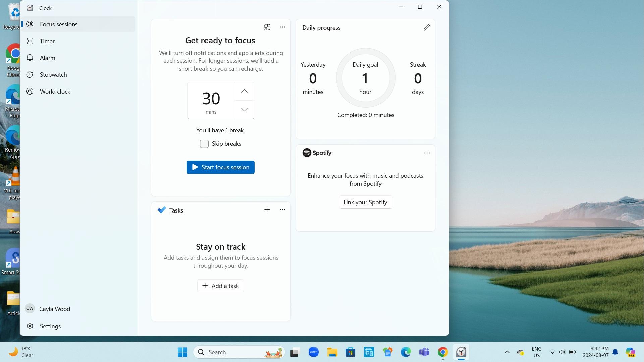The image size is (644, 362).
Task: Toggle the Skip breaks checkbox
Action: click(x=204, y=144)
